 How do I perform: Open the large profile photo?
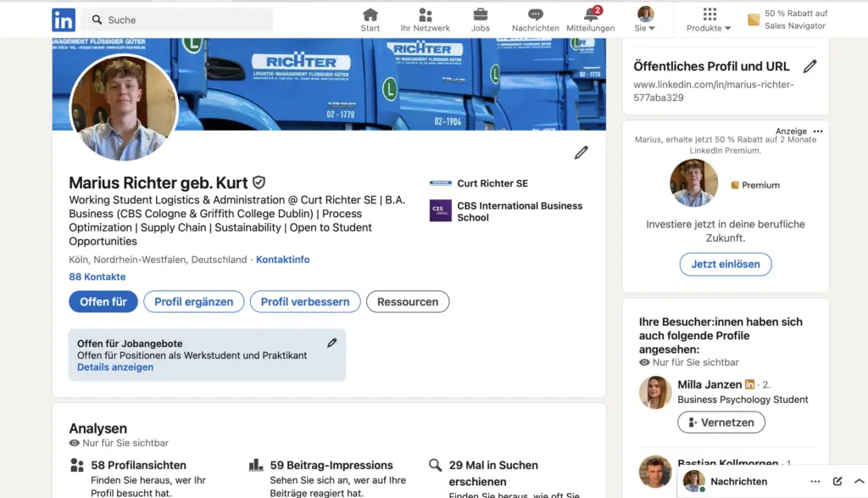pos(124,108)
